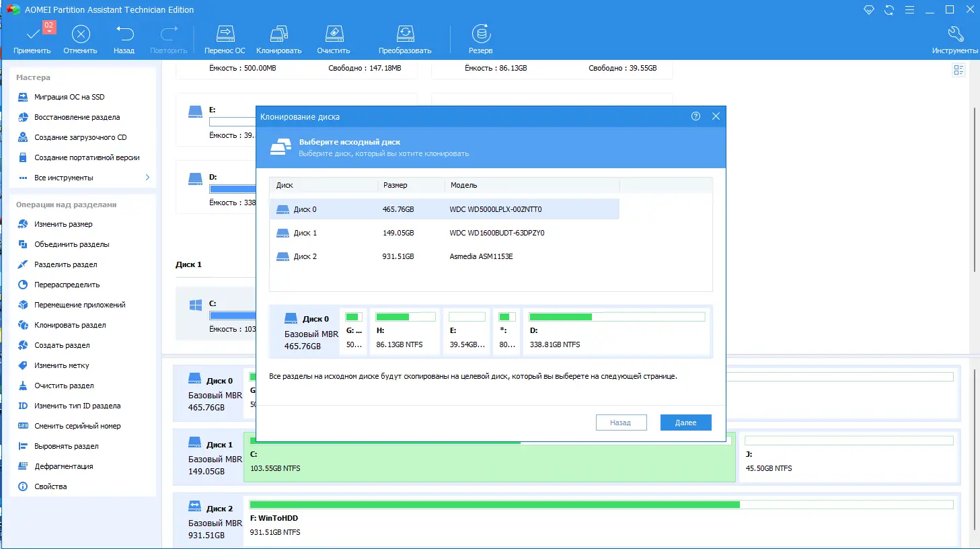Image resolution: width=980 pixels, height=549 pixels.
Task: Select the J: 45.50GB NTFS partition
Action: coord(849,458)
